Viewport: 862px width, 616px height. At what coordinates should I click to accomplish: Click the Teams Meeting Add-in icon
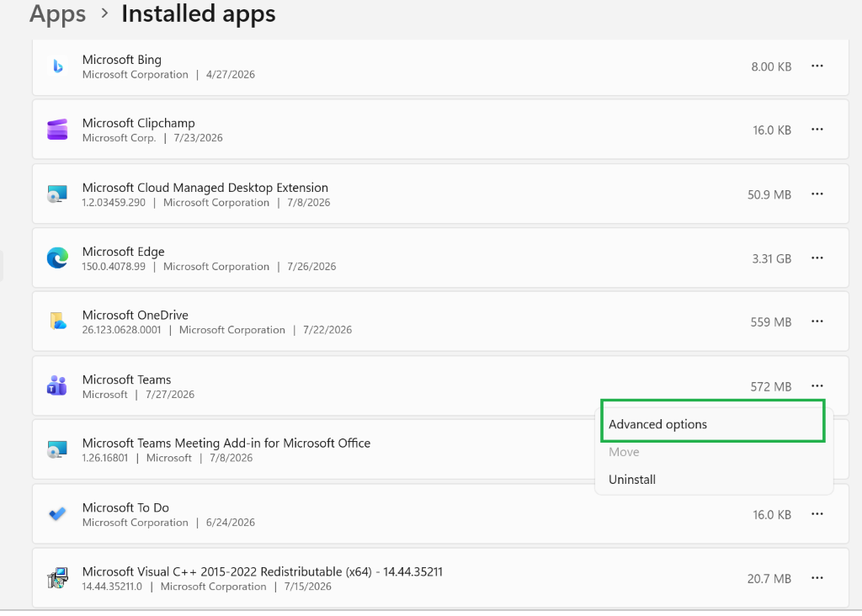click(57, 449)
